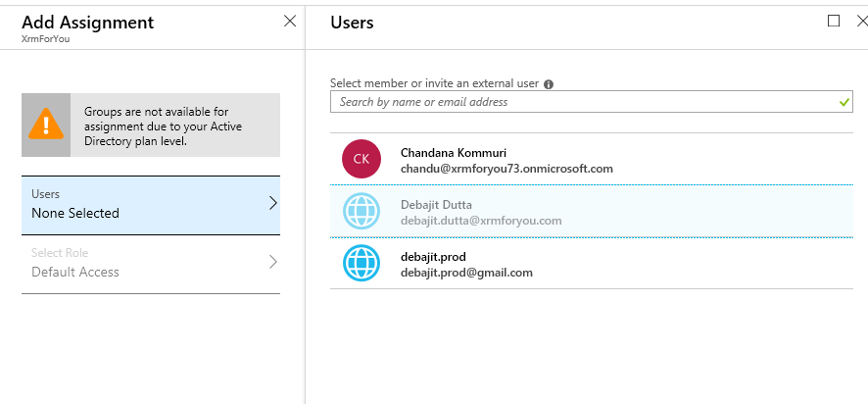Image resolution: width=868 pixels, height=404 pixels.
Task: Click the globe avatar for Debajit Dutta
Action: coord(361,212)
